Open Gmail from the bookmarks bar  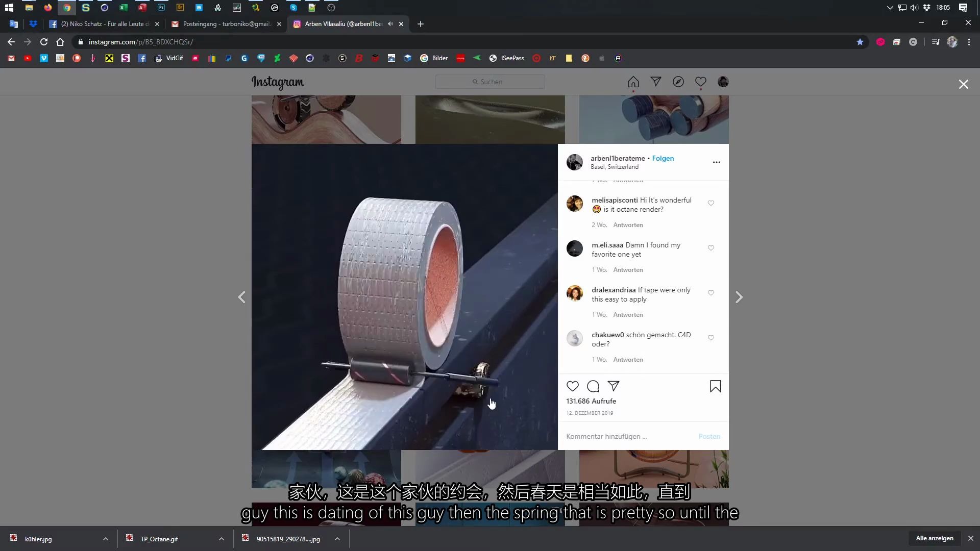tap(11, 58)
